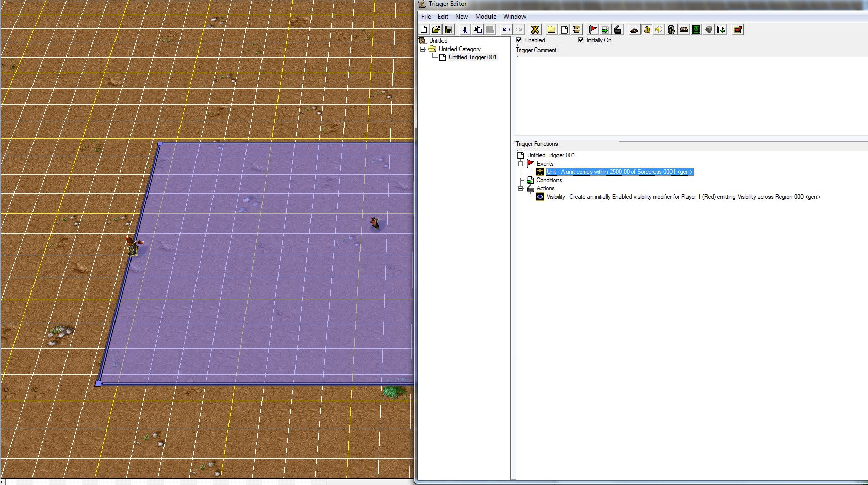
Task: Add New Event with red flag icon
Action: [x=593, y=29]
